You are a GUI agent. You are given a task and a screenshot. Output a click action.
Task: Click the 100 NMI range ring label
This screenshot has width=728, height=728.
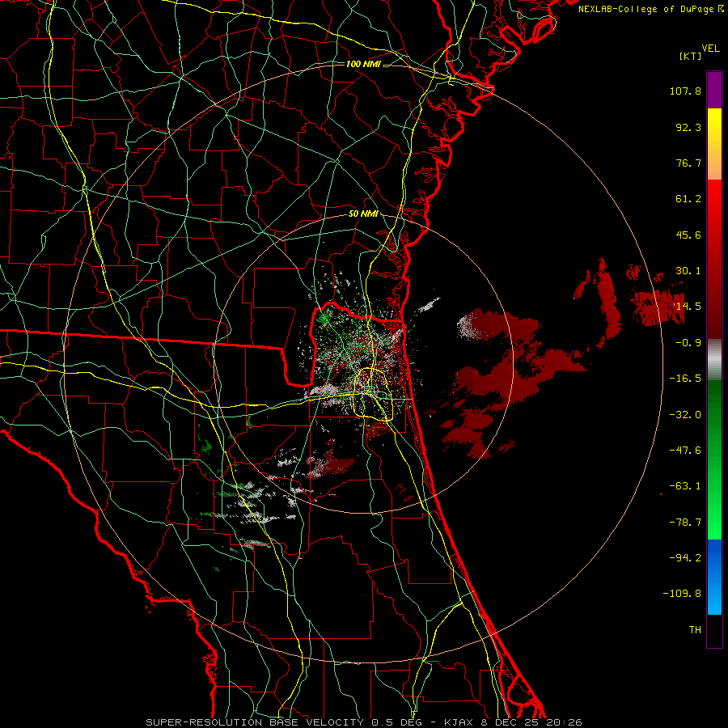tap(363, 64)
